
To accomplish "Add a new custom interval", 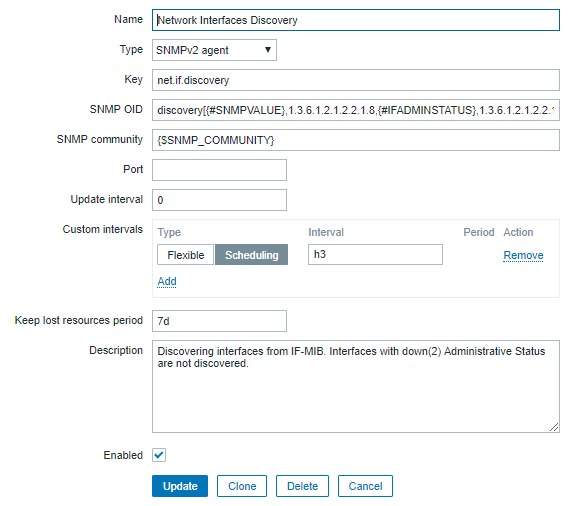I will [167, 281].
